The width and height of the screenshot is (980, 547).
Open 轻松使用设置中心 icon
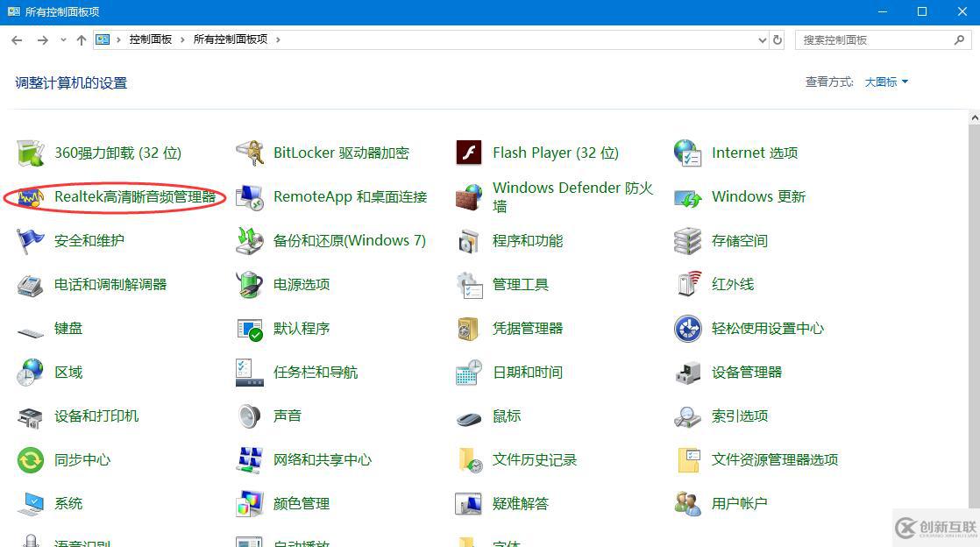point(687,329)
